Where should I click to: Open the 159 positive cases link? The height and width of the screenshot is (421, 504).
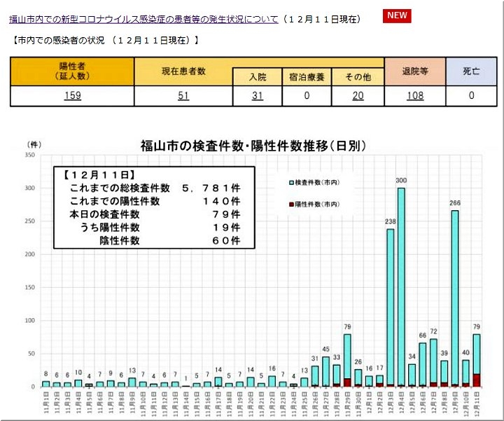click(x=72, y=96)
